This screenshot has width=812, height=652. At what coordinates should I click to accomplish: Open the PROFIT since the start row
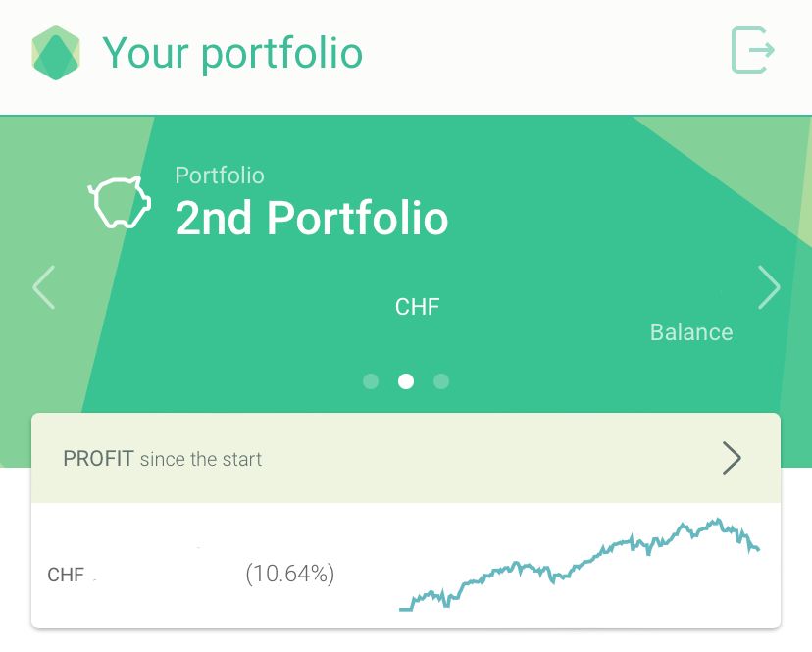click(x=406, y=458)
